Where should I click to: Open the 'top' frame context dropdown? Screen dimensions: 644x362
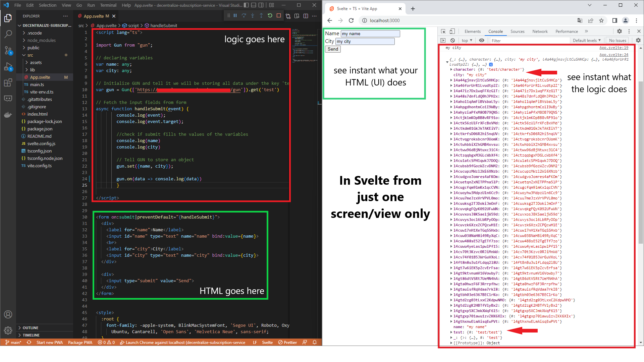(x=467, y=40)
